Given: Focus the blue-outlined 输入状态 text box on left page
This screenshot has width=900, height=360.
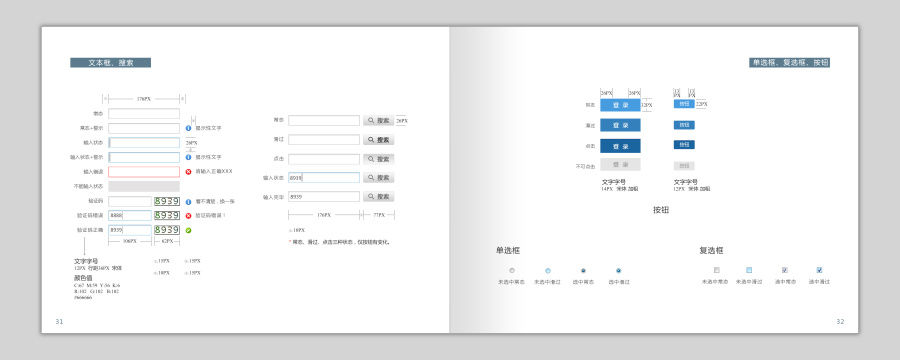Looking at the screenshot, I should [x=144, y=142].
